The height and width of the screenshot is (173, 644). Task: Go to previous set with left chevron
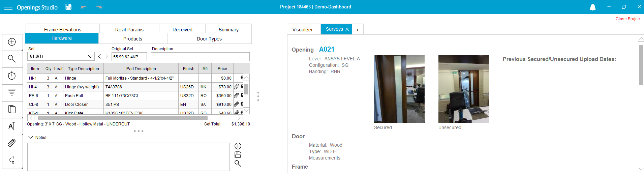tap(99, 56)
